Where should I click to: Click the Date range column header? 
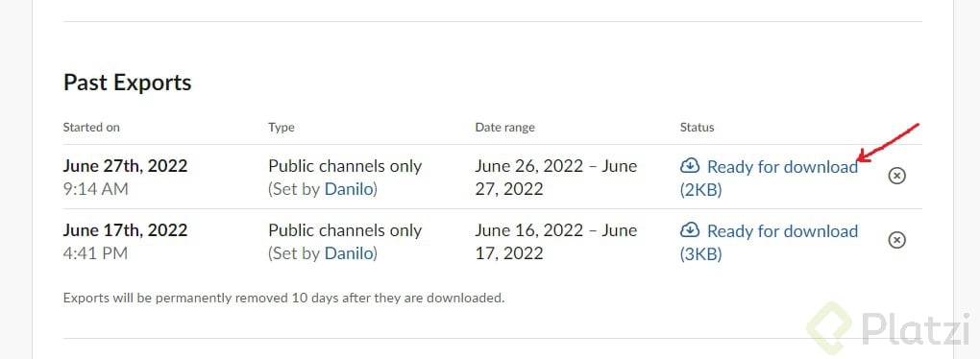[505, 128]
